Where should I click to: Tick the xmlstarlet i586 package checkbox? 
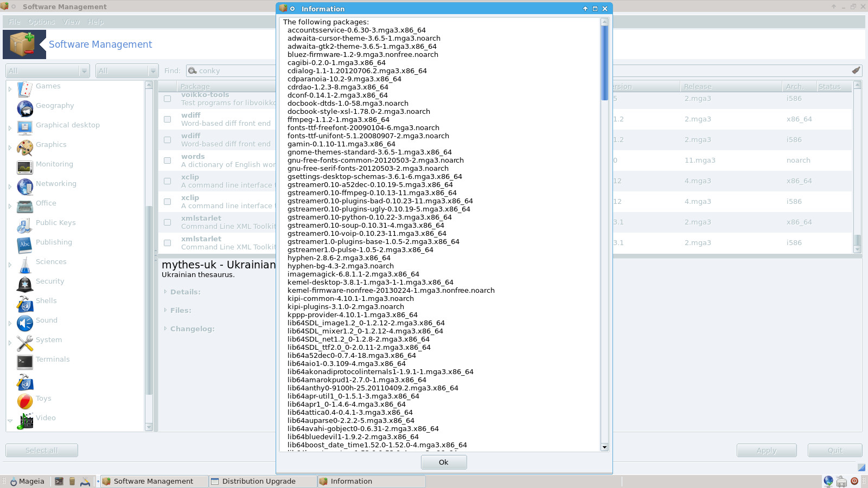coord(168,243)
